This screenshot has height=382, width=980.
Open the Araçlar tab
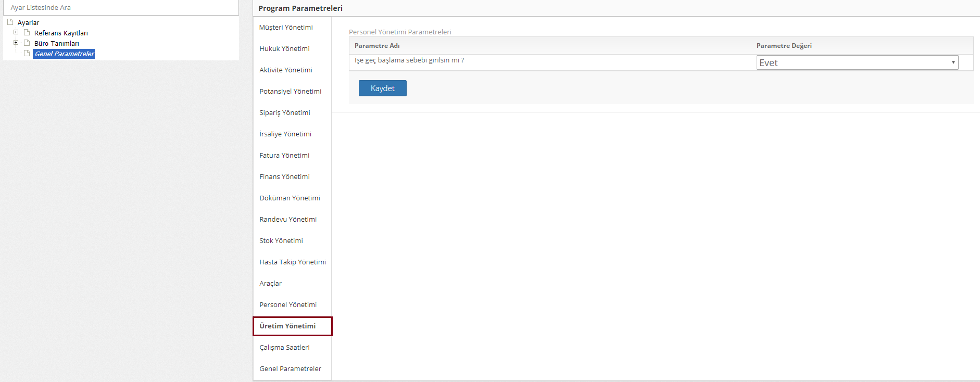pyautogui.click(x=270, y=283)
